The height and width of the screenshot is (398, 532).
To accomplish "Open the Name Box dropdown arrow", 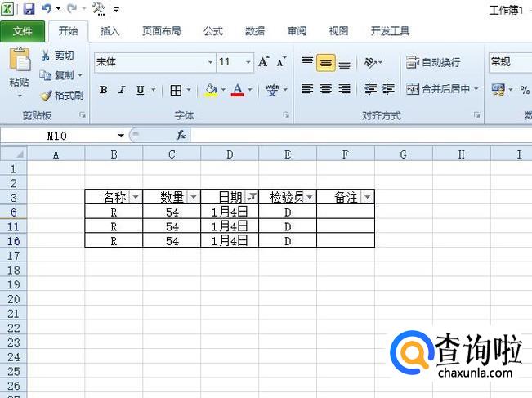I will pos(121,136).
